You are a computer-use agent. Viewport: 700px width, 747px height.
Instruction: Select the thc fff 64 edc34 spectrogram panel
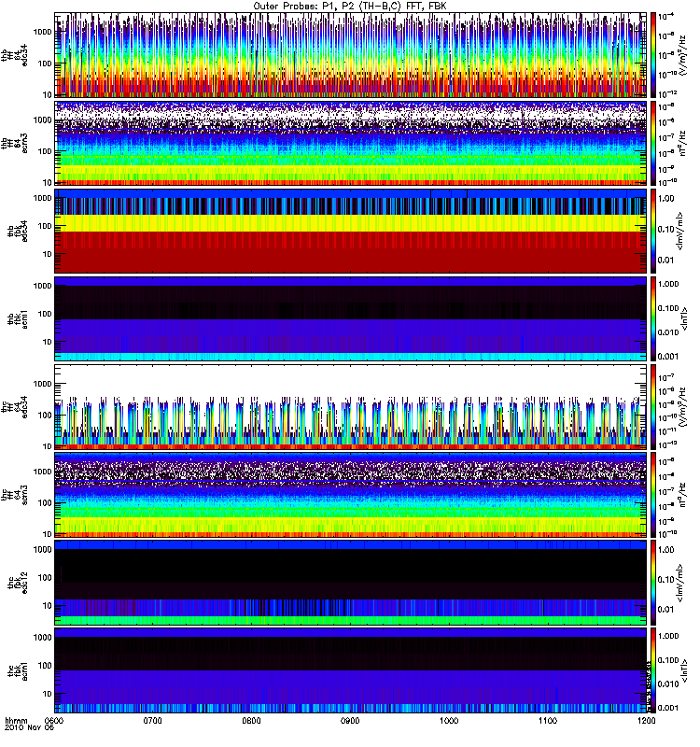coord(351,406)
